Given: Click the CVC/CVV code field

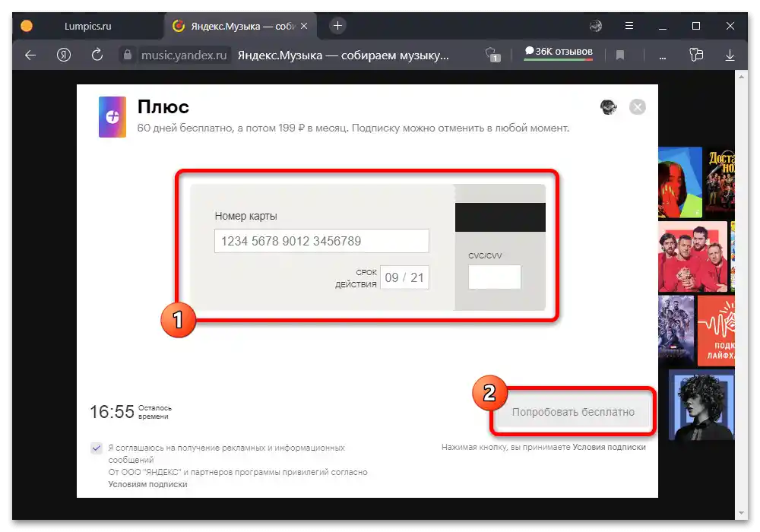Looking at the screenshot, I should point(495,277).
